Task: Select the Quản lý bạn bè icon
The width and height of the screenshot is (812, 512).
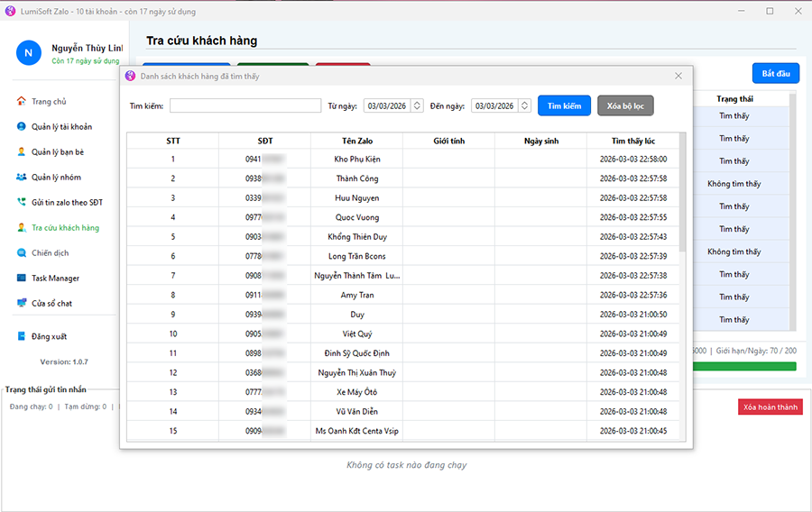Action: [22, 152]
